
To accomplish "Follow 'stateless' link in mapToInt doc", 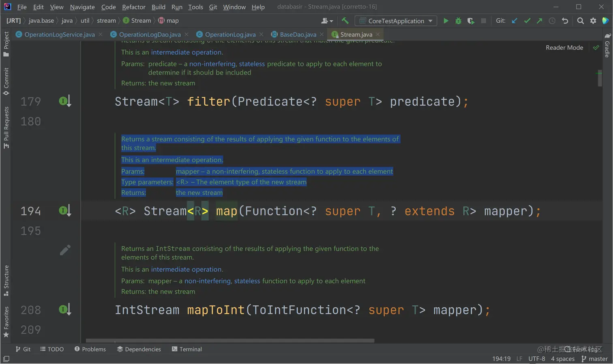I will coord(247,281).
